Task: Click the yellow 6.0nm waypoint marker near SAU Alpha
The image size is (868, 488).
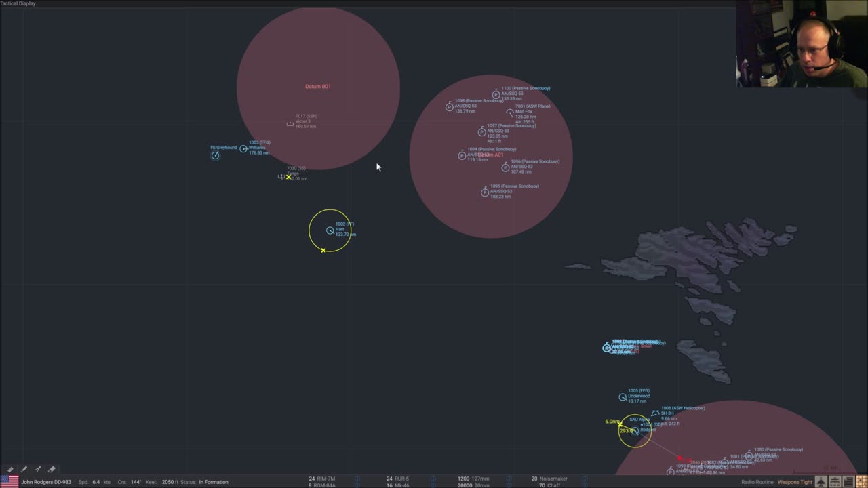Action: pos(620,425)
